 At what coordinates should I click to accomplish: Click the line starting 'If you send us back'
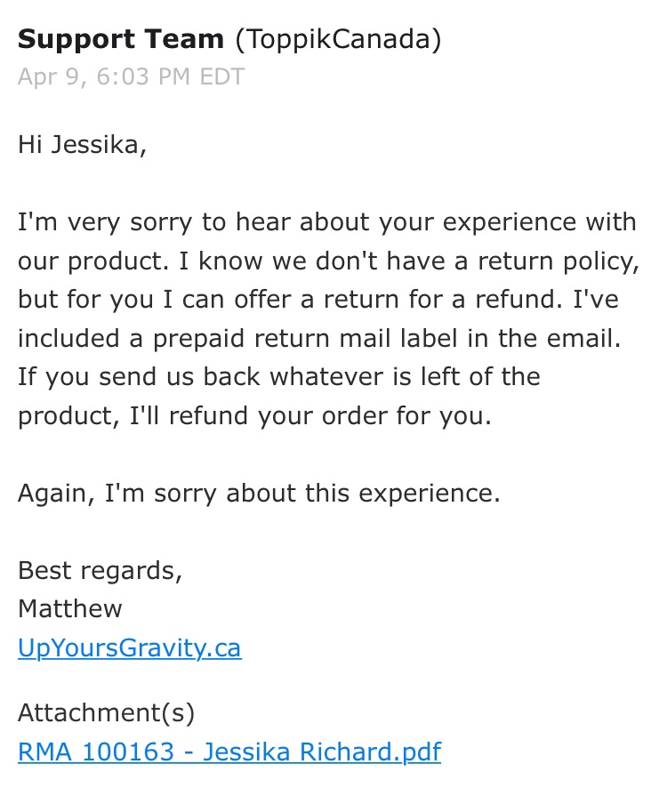(x=278, y=376)
